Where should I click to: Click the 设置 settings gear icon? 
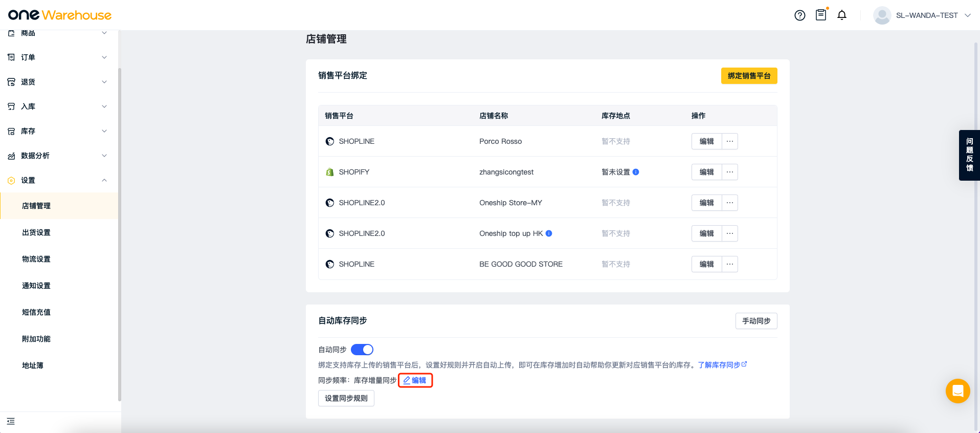point(11,180)
